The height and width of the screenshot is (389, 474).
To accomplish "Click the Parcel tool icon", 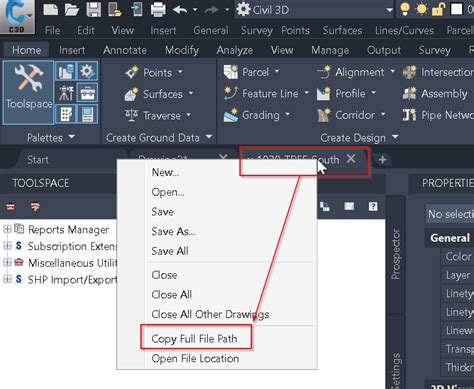I will 231,72.
